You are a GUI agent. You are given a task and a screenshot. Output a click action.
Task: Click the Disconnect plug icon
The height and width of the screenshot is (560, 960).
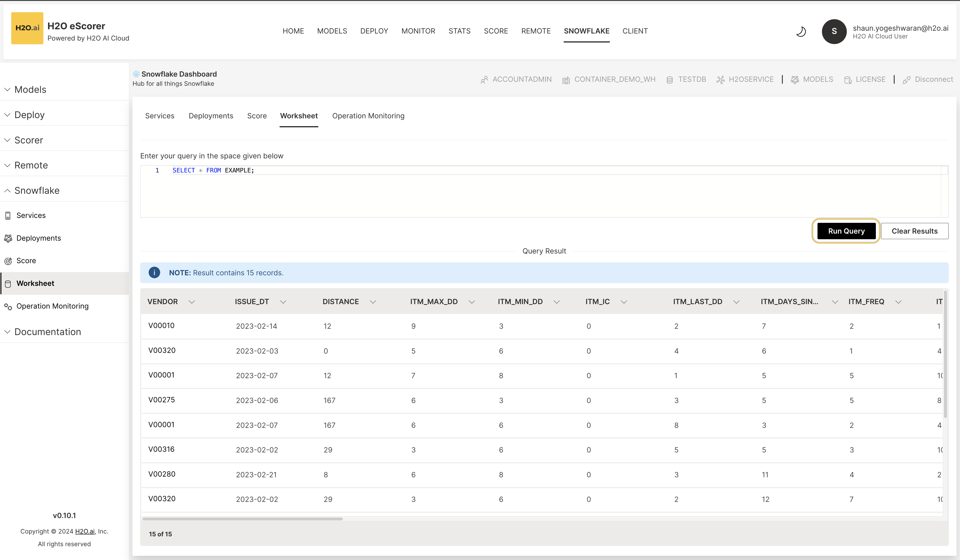pyautogui.click(x=906, y=80)
